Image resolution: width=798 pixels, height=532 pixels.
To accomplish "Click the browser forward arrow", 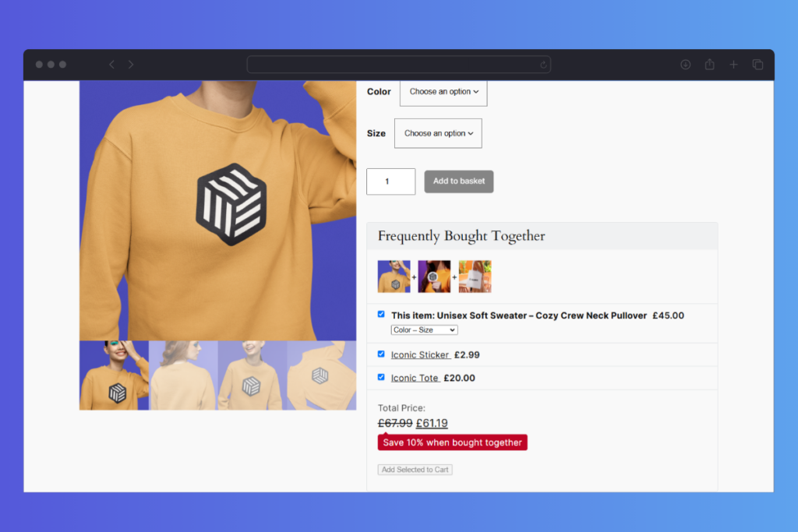I will (131, 65).
